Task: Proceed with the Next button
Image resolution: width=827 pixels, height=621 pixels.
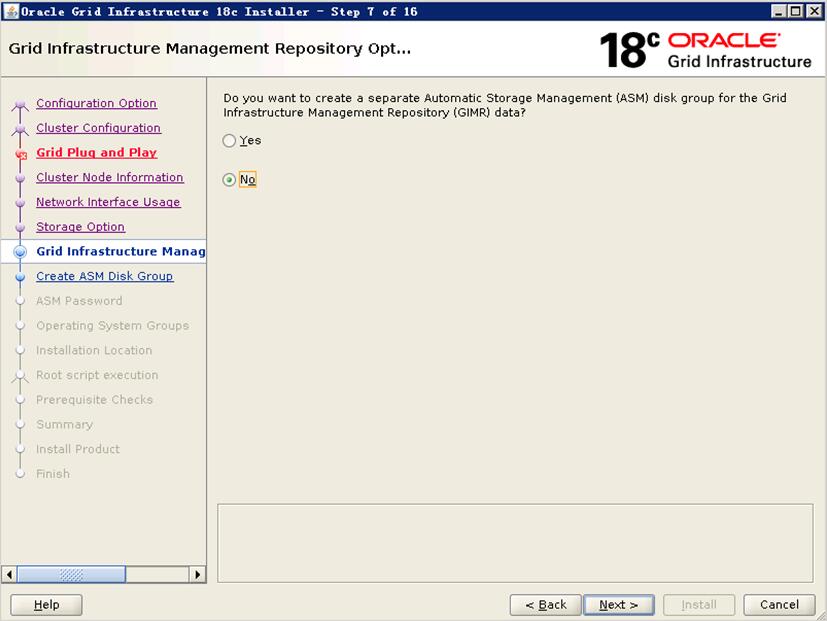Action: (619, 605)
